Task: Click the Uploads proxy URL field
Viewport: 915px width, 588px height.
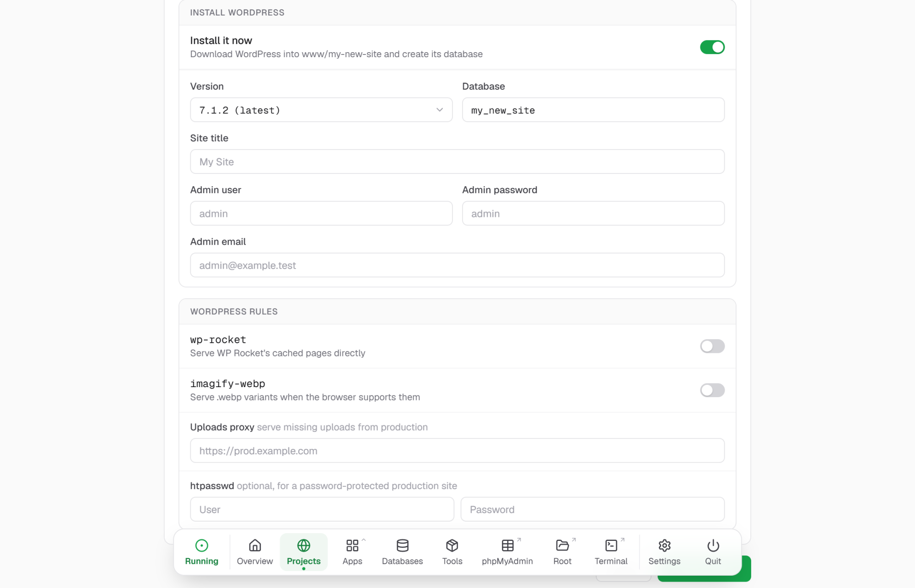Action: 457,451
